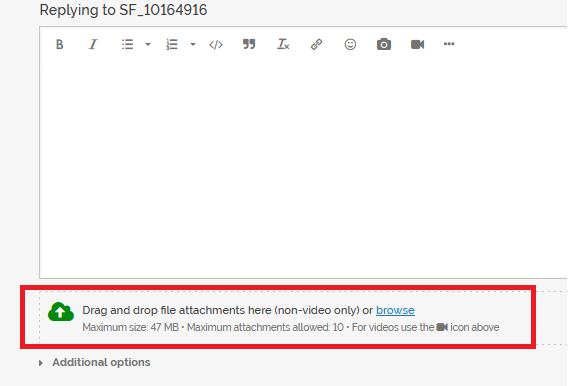Insert a hyperlink using the chain icon

(316, 45)
